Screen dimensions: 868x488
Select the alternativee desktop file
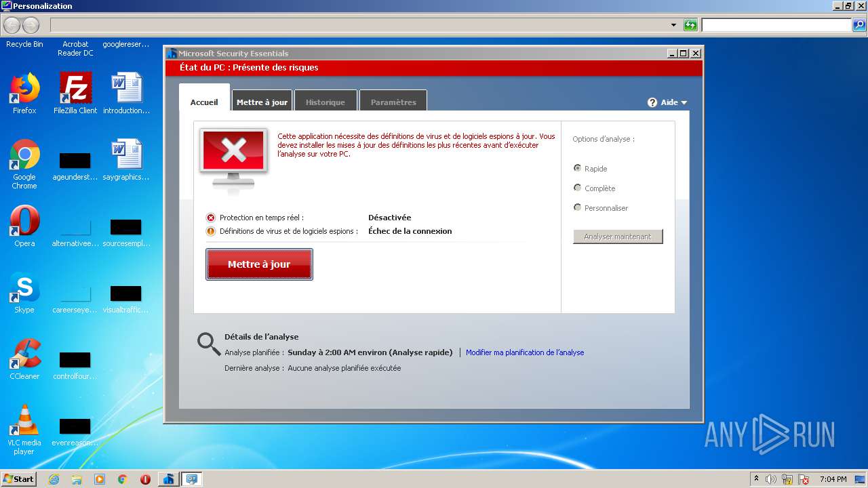tap(75, 232)
